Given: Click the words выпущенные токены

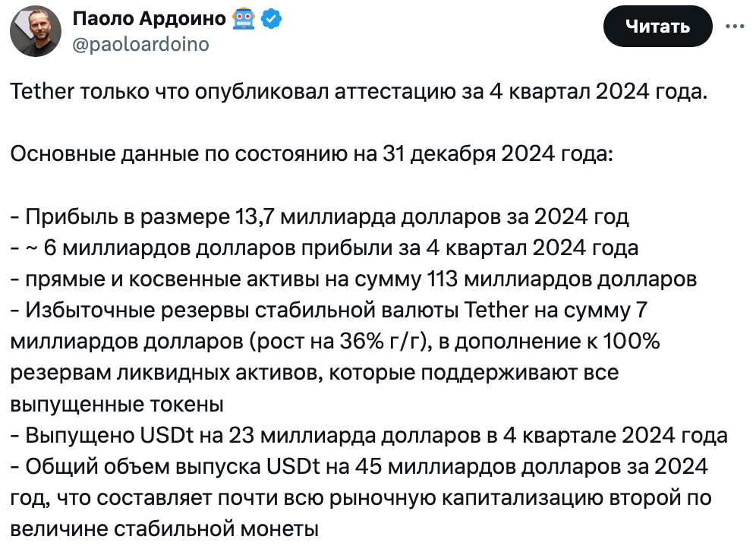Looking at the screenshot, I should point(117,404).
